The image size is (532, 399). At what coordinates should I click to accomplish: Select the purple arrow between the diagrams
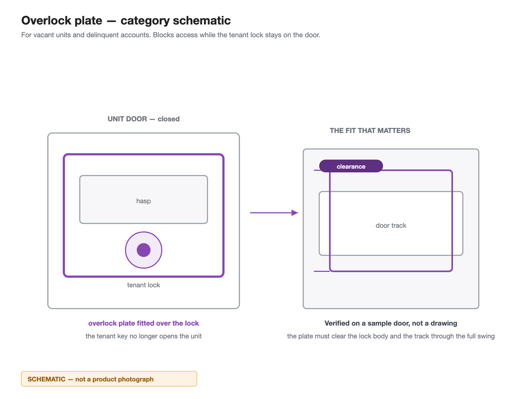[274, 213]
